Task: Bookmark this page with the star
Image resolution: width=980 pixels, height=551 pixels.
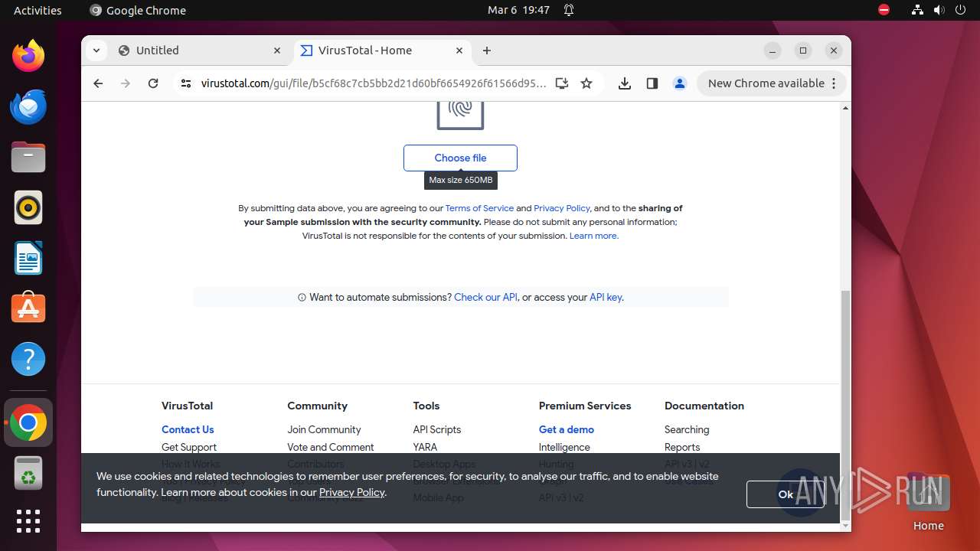Action: [x=586, y=83]
